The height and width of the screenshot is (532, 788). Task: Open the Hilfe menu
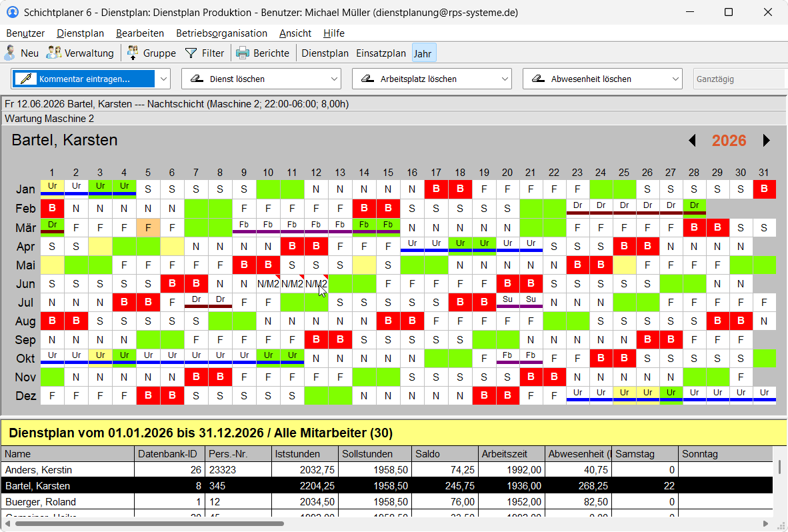click(334, 33)
